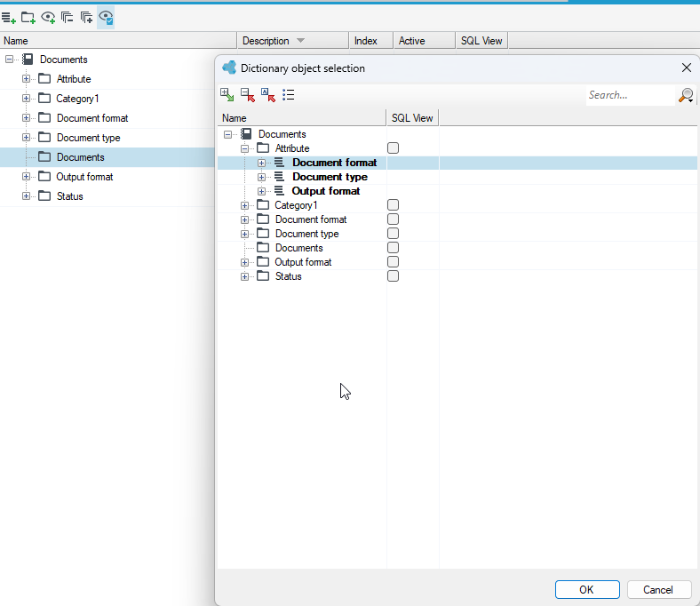Click the SQL View column header in dialog
Screen dimensions: 700x606
pos(412,118)
